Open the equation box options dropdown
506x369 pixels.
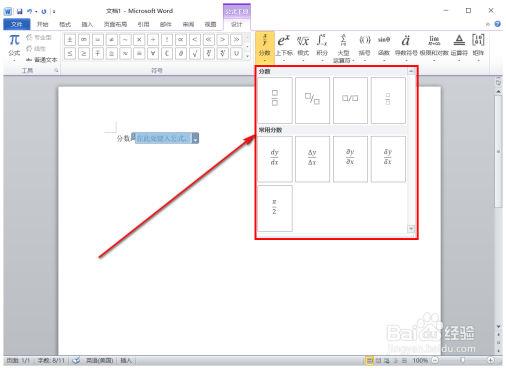coord(195,138)
